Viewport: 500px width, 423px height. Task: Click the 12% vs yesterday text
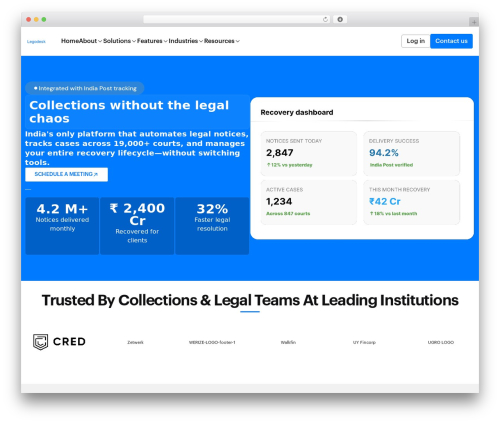pos(289,165)
